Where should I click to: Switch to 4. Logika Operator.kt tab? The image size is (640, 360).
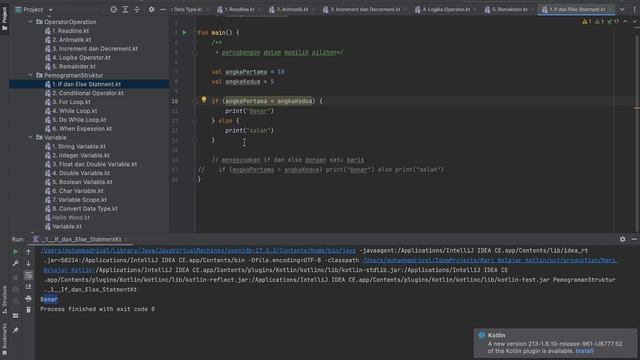tap(446, 9)
